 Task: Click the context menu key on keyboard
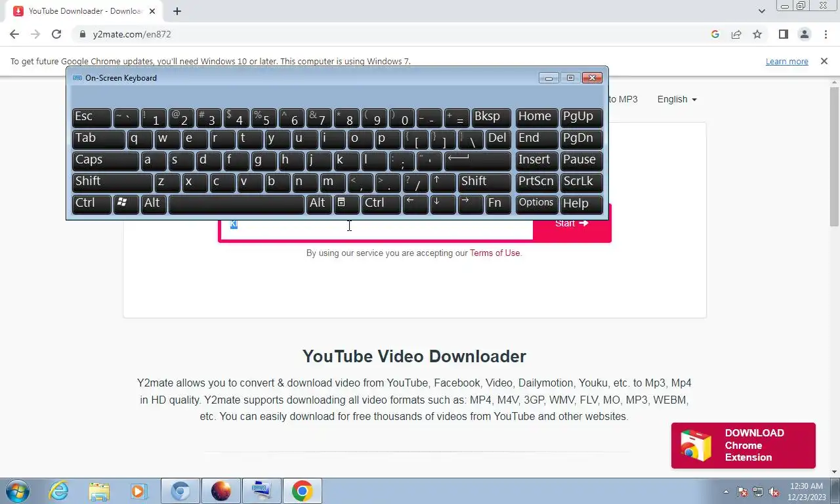(x=346, y=204)
